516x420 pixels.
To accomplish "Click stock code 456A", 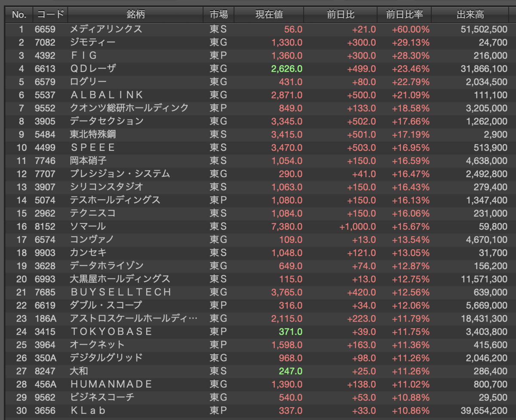I will [45, 384].
